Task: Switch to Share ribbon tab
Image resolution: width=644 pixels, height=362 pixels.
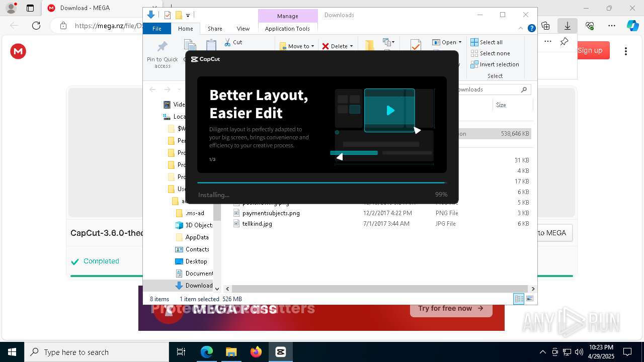Action: [x=215, y=29]
